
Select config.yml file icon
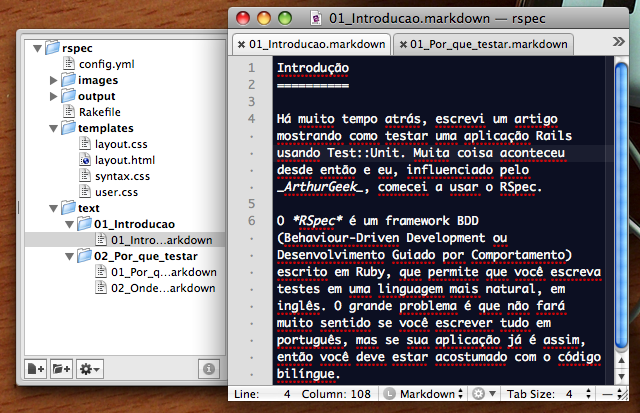coord(69,63)
